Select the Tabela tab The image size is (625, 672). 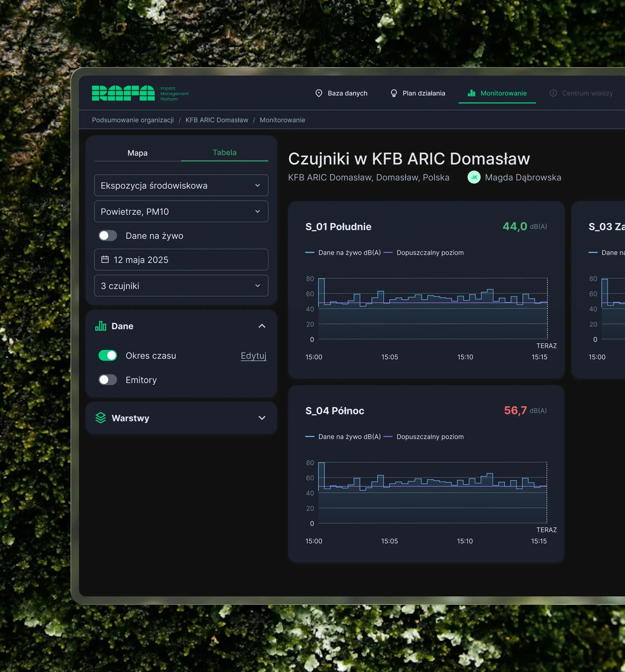pyautogui.click(x=224, y=152)
